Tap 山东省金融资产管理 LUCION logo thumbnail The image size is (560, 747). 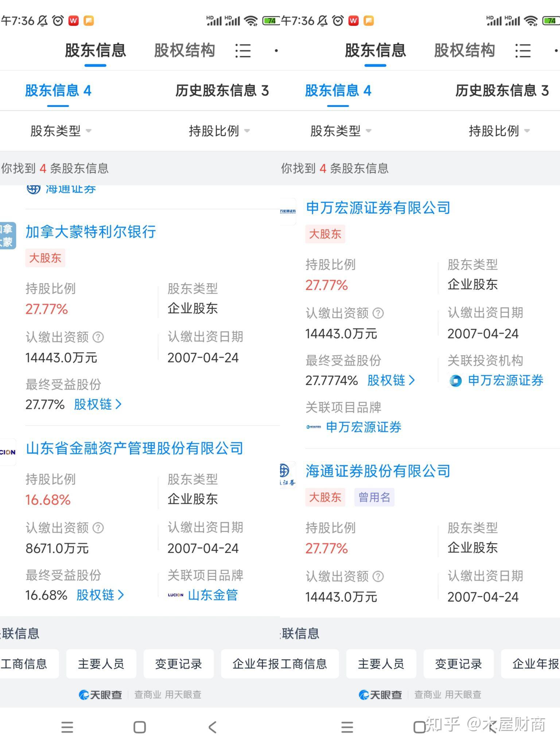[x=8, y=452]
